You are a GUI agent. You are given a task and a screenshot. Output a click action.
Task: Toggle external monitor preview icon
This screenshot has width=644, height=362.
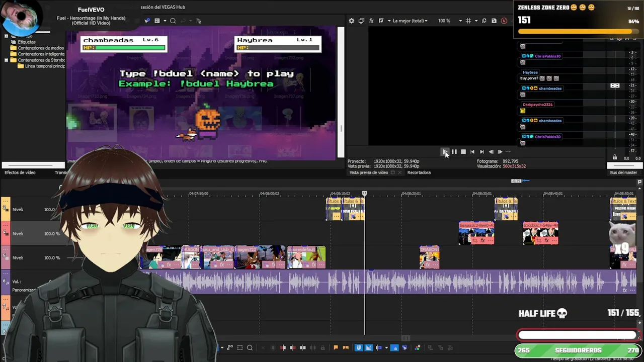pyautogui.click(x=361, y=21)
